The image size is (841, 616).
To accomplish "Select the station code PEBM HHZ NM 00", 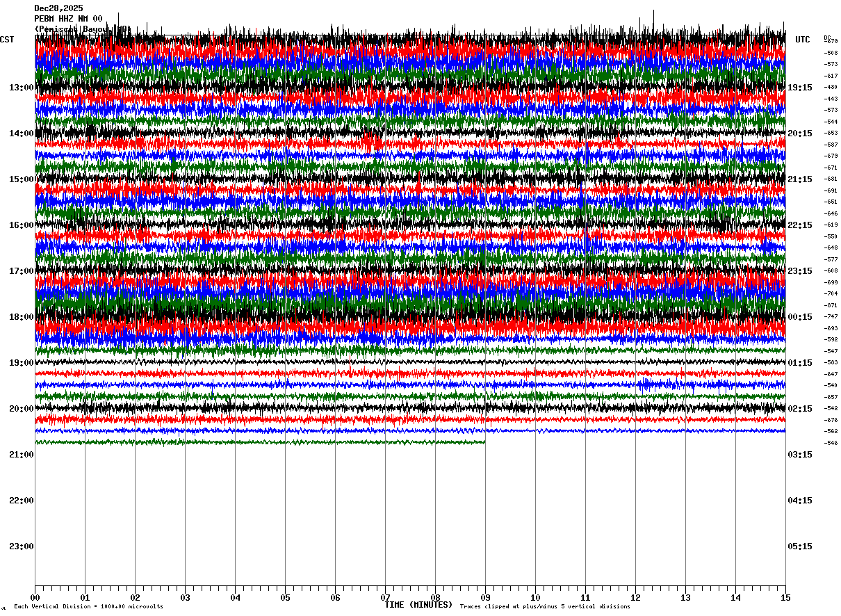I will [68, 19].
